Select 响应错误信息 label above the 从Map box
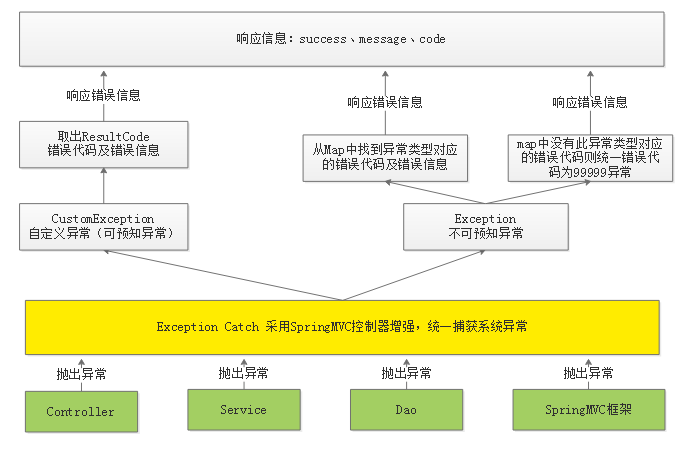Image resolution: width=690 pixels, height=456 pixels. (x=385, y=102)
